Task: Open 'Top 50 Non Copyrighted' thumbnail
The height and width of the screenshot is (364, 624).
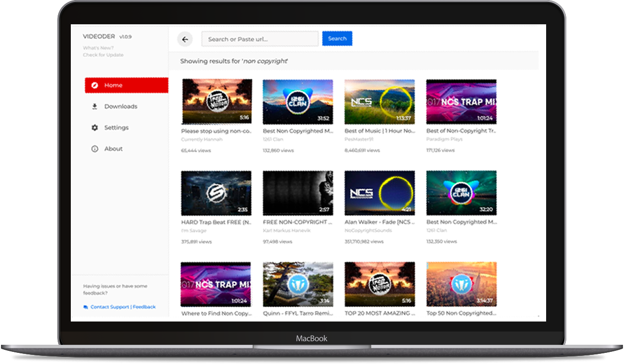Action: [x=461, y=284]
